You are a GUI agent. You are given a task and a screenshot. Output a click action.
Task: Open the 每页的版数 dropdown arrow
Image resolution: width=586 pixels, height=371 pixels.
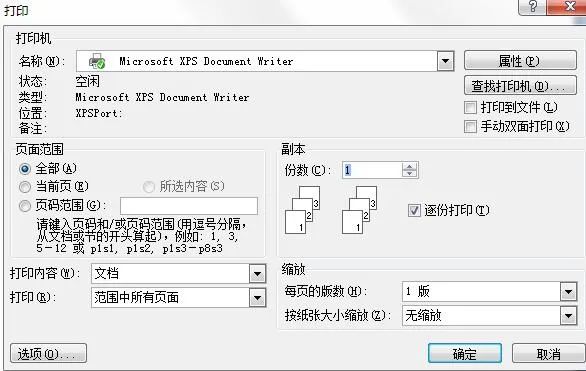tap(568, 292)
